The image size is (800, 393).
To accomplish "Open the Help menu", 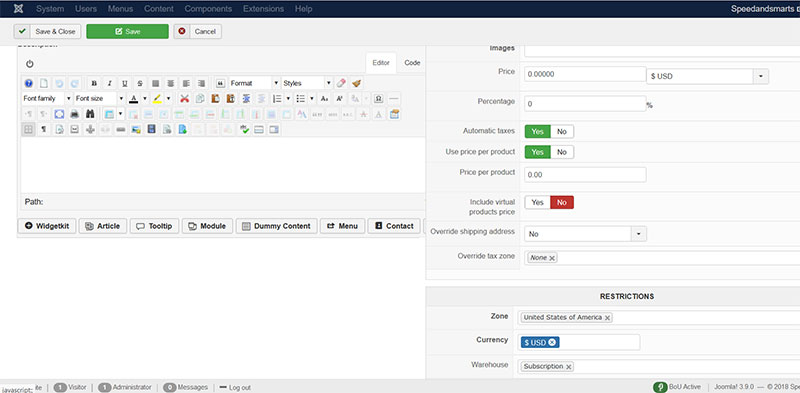I will pos(304,9).
